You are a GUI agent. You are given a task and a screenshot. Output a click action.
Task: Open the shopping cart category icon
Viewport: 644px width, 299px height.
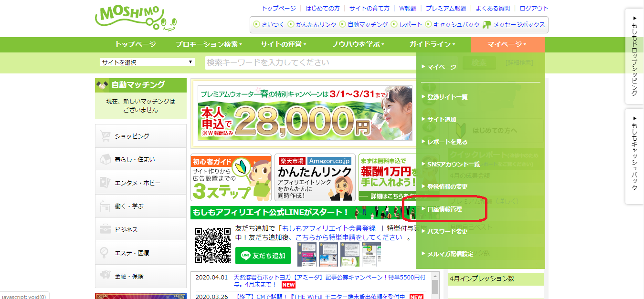pyautogui.click(x=105, y=136)
